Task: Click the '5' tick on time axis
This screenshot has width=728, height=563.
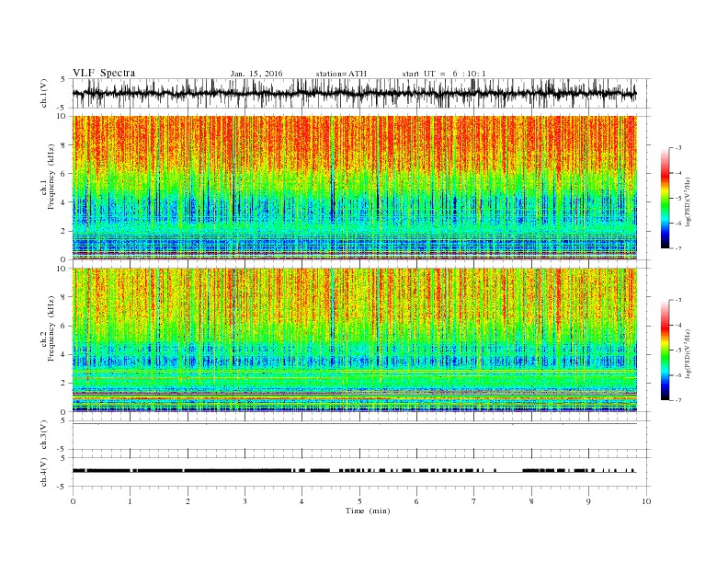Action: click(x=359, y=501)
